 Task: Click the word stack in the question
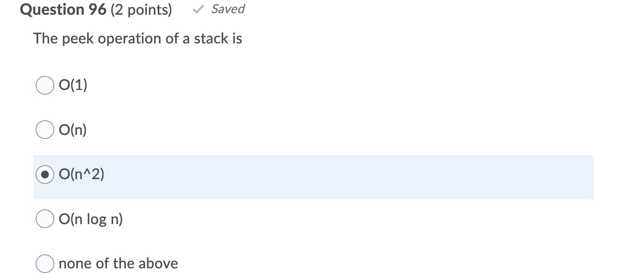click(x=211, y=38)
